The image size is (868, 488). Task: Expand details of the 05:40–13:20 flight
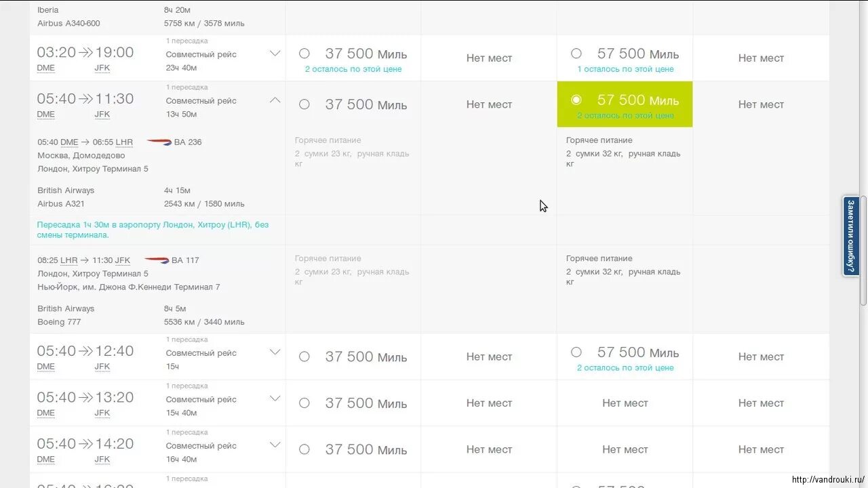click(275, 399)
